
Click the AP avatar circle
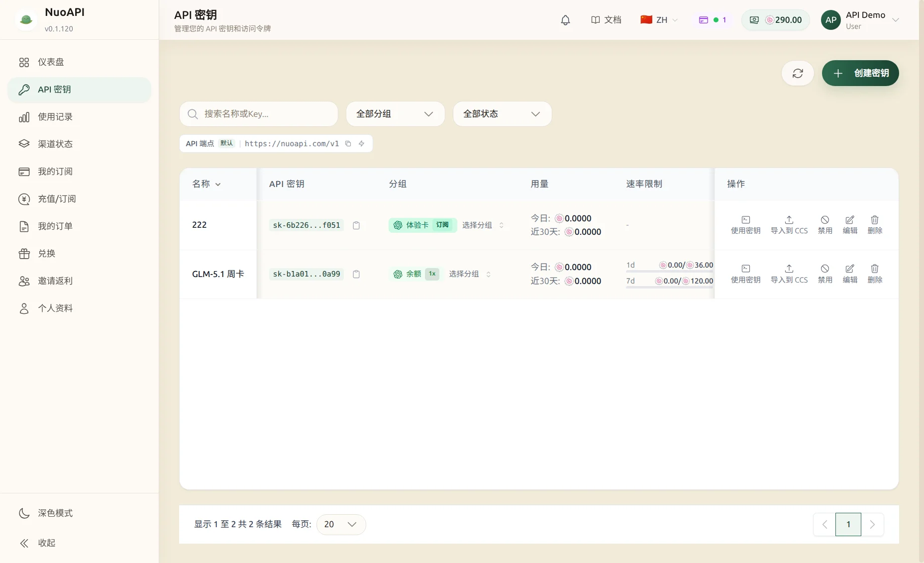point(830,20)
